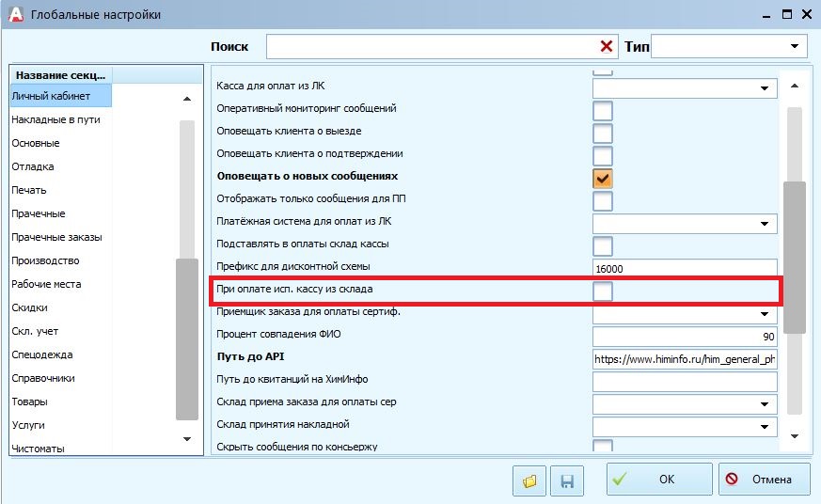Image resolution: width=821 pixels, height=504 pixels.
Task: Select 'Услуги' section
Action: (x=28, y=426)
